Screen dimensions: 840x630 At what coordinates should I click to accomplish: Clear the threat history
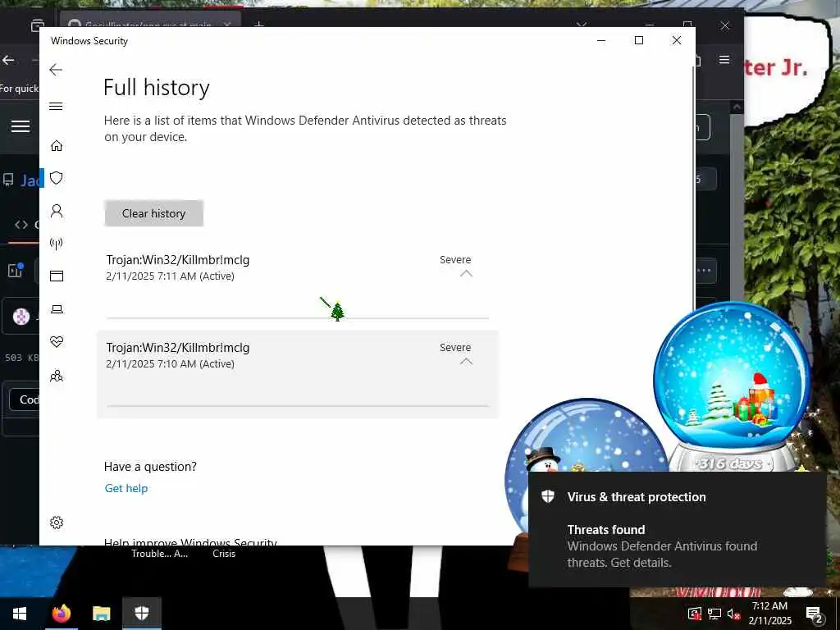(153, 213)
